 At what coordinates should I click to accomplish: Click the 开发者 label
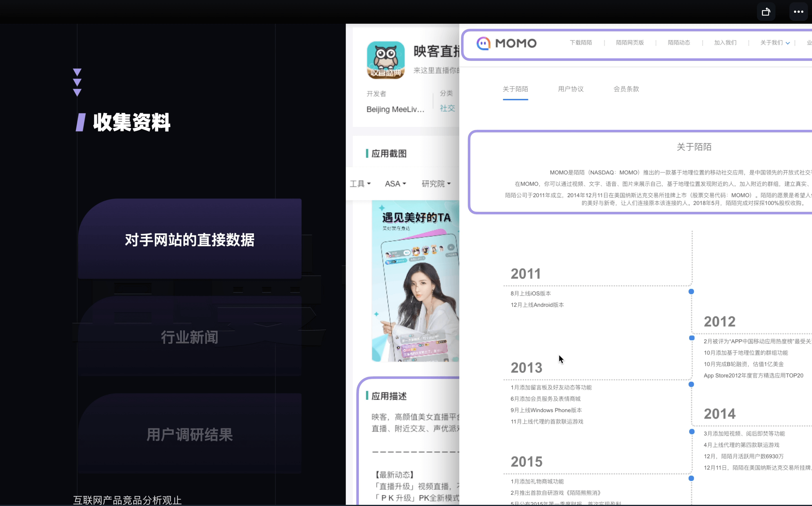(x=376, y=94)
